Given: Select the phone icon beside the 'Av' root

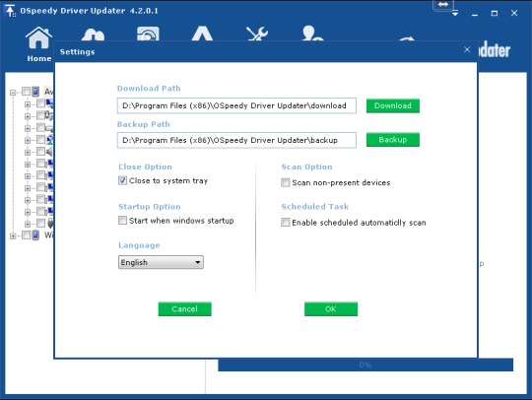Looking at the screenshot, I should tap(35, 92).
